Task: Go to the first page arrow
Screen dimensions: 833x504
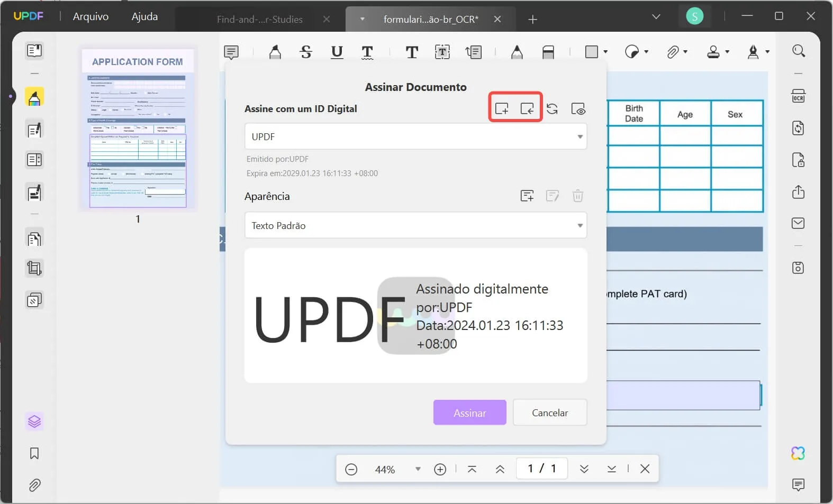Action: 472,469
